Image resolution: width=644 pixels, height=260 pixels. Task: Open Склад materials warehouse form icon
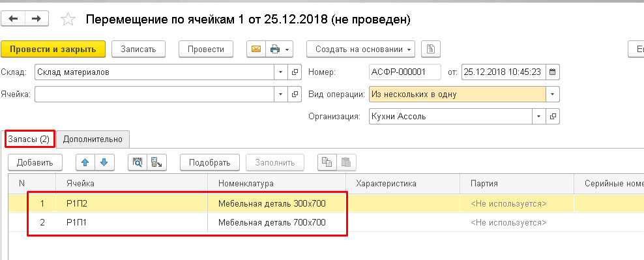click(294, 72)
